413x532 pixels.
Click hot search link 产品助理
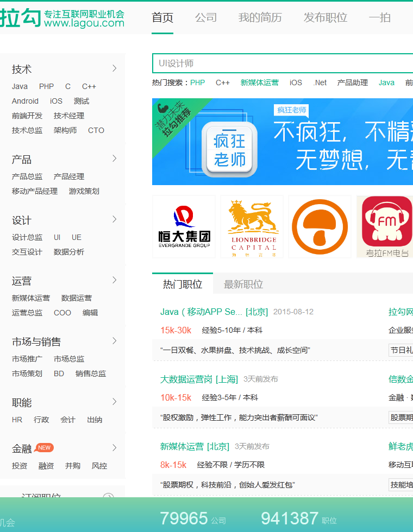tap(352, 83)
